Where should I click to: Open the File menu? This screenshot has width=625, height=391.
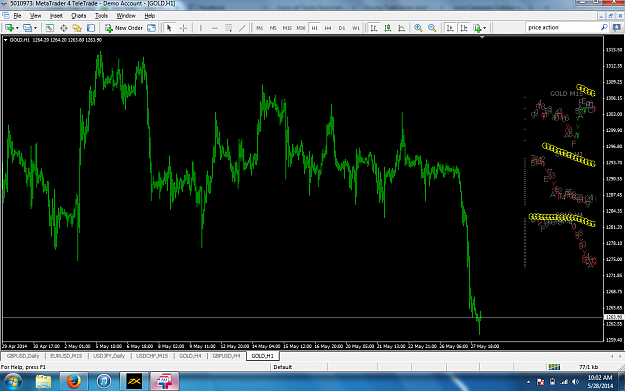pos(17,16)
